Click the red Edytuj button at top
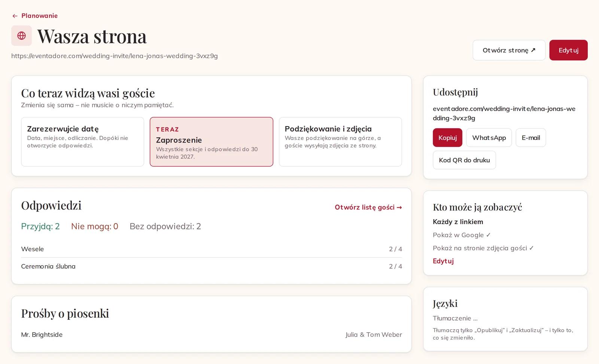This screenshot has width=599, height=364. pos(568,50)
